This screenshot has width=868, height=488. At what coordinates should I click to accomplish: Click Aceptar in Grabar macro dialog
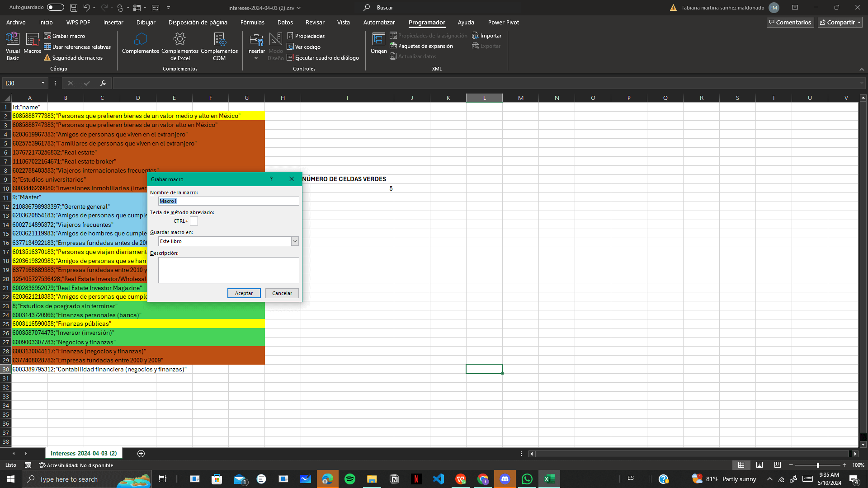pos(244,293)
